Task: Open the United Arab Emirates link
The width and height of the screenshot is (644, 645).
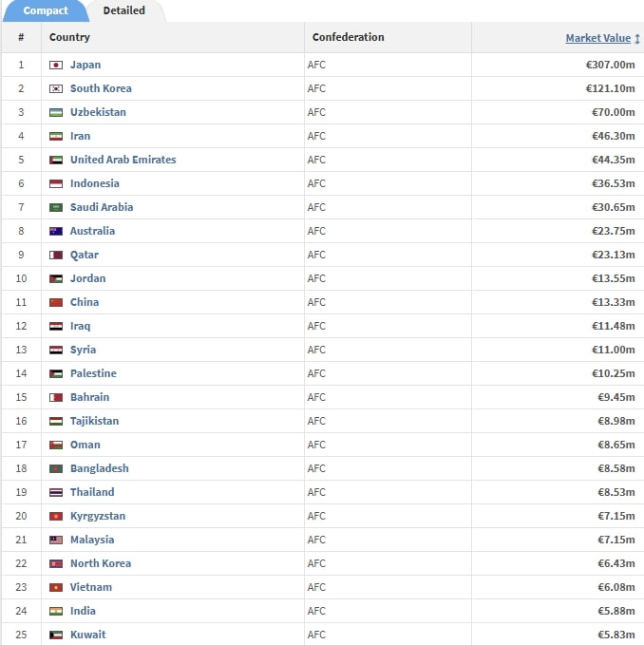Action: click(x=123, y=160)
